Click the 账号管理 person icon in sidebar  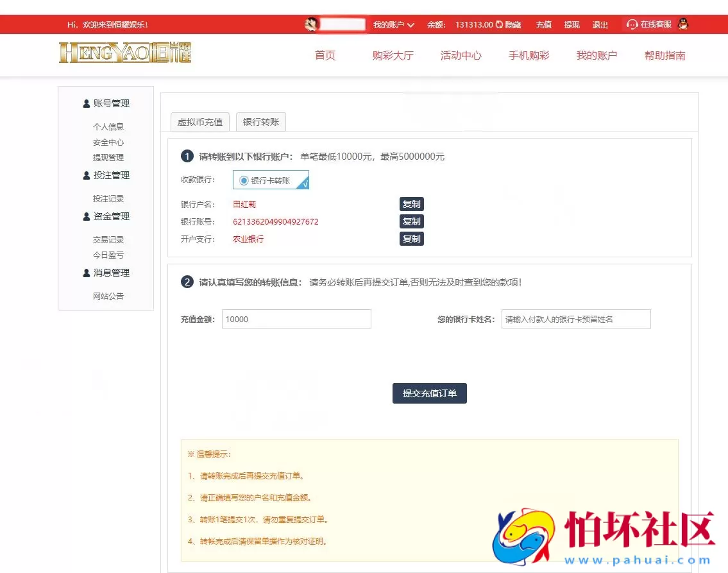click(87, 103)
